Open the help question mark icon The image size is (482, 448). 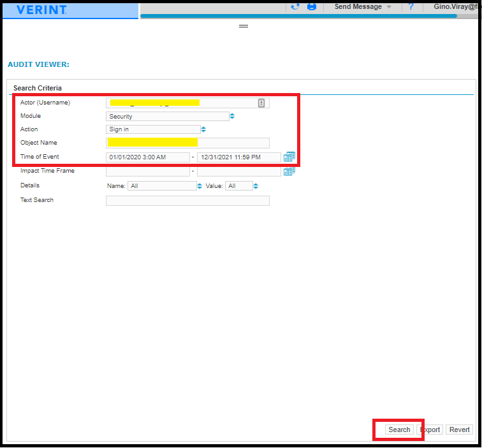pos(411,6)
